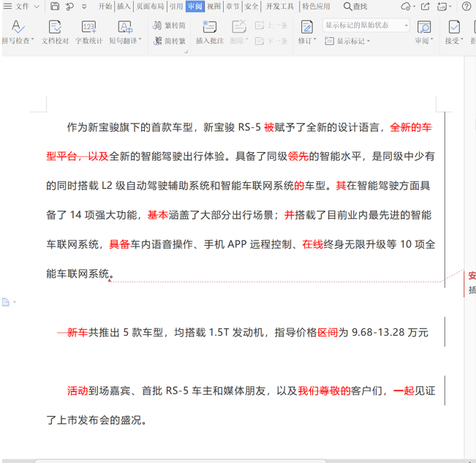Click deleted text 新车 in second paragraph
This screenshot has height=463, width=476.
(77, 332)
